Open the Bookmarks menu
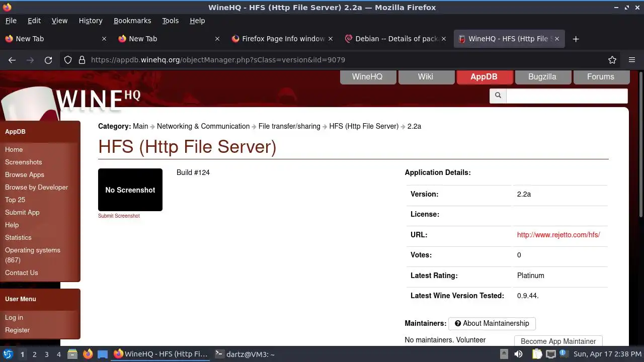 tap(132, 21)
